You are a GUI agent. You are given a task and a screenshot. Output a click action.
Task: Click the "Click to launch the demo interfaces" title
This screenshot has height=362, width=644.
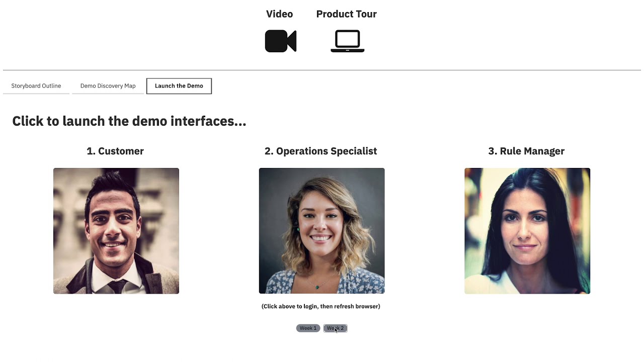(x=129, y=121)
